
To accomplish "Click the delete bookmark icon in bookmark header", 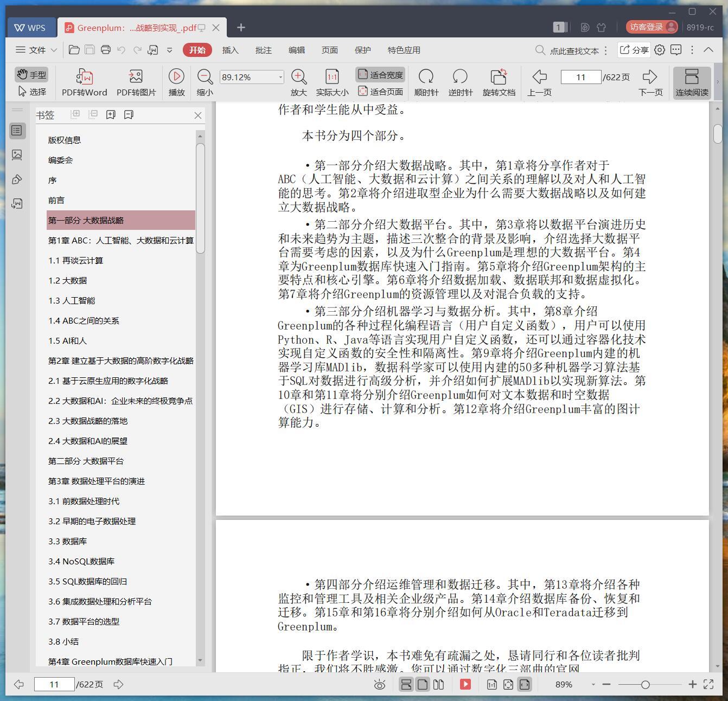I will pyautogui.click(x=129, y=115).
